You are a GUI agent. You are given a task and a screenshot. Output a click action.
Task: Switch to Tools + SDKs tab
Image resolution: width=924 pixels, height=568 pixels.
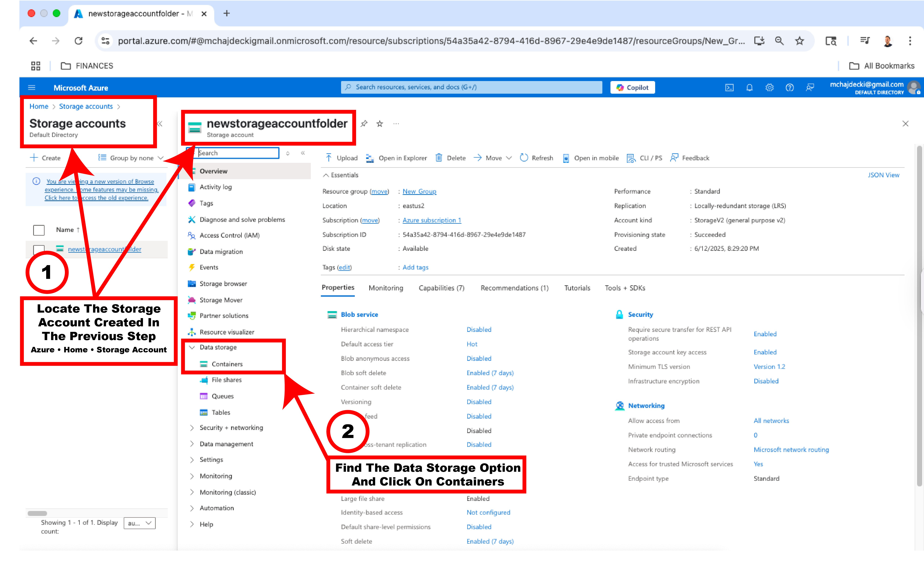point(625,288)
